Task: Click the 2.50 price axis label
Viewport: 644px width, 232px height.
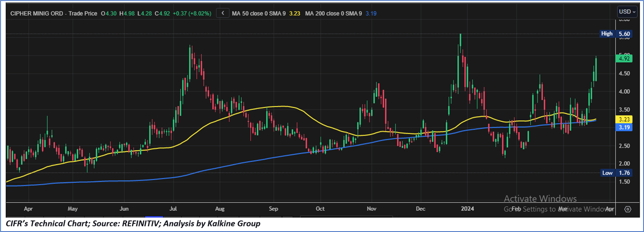Action: coord(624,146)
